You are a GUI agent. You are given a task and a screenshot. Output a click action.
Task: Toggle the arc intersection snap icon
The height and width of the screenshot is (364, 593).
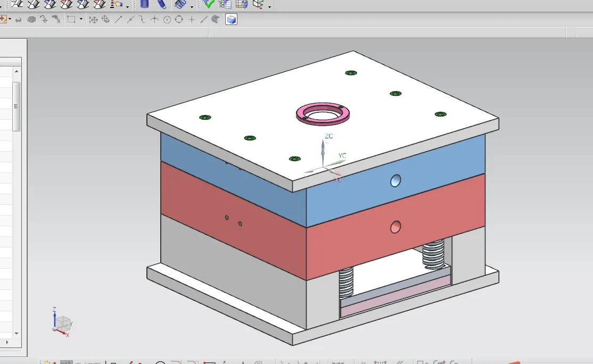click(x=154, y=19)
